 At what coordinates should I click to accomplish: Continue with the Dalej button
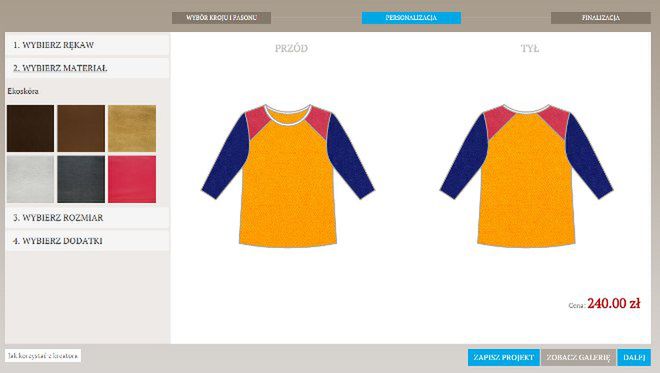pos(634,357)
